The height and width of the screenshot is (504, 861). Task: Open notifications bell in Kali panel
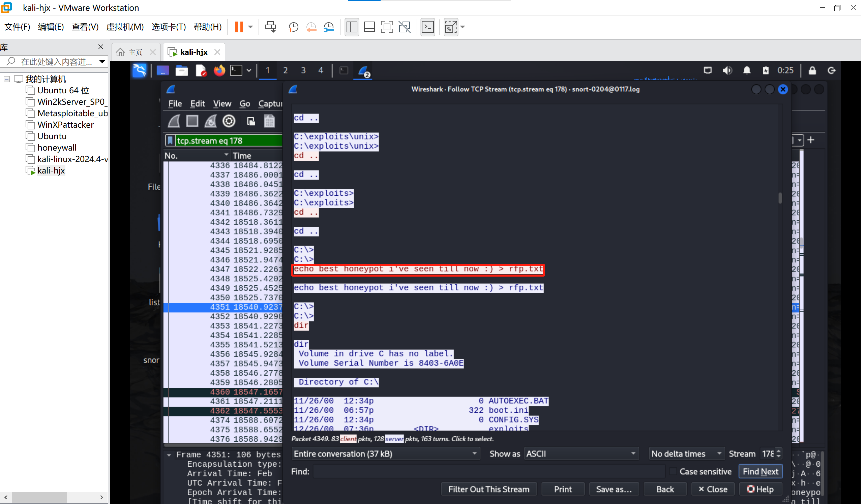(x=746, y=70)
